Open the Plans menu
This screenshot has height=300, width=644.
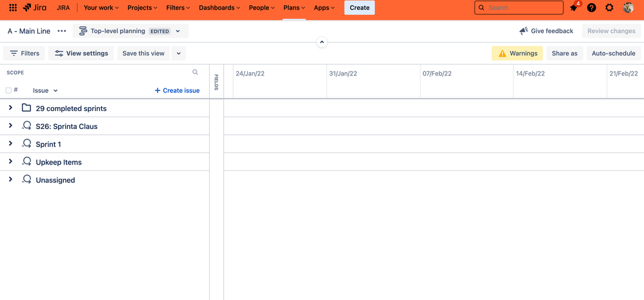(x=294, y=7)
